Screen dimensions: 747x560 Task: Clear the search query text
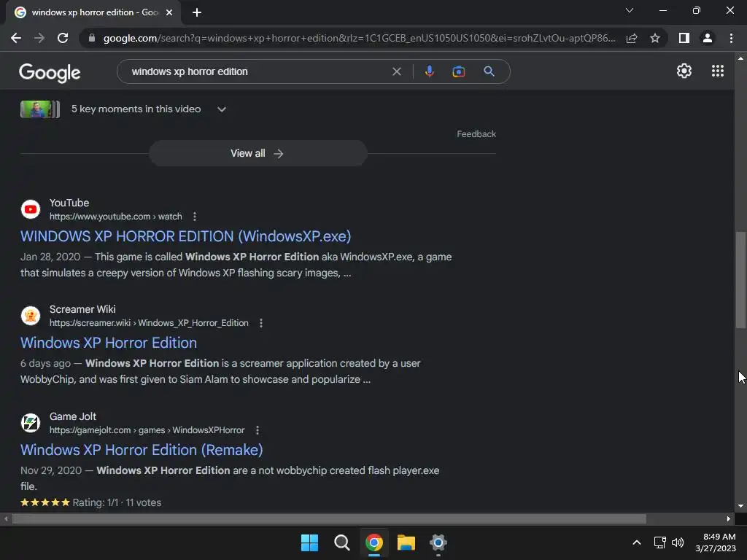pyautogui.click(x=396, y=71)
